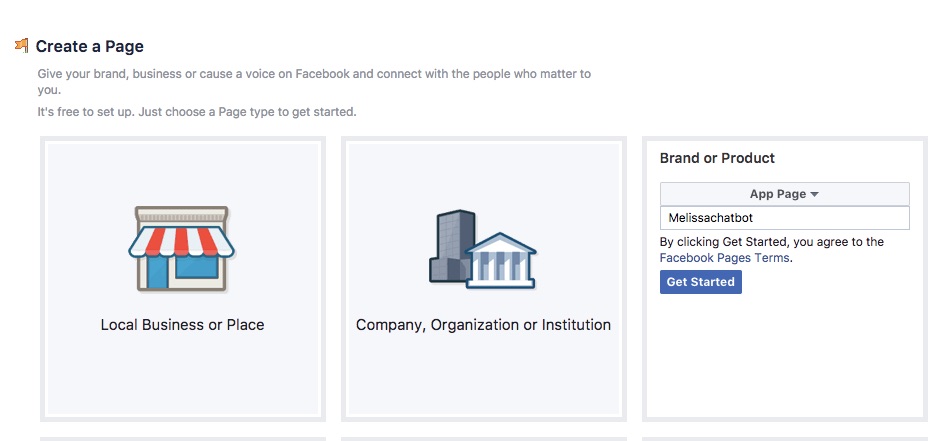The height and width of the screenshot is (441, 948).
Task: Click the partial card below Brand or Product
Action: pos(785,439)
